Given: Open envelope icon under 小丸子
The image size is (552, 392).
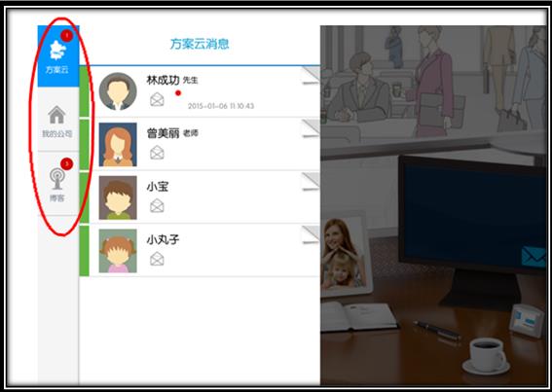Looking at the screenshot, I should pos(157,259).
